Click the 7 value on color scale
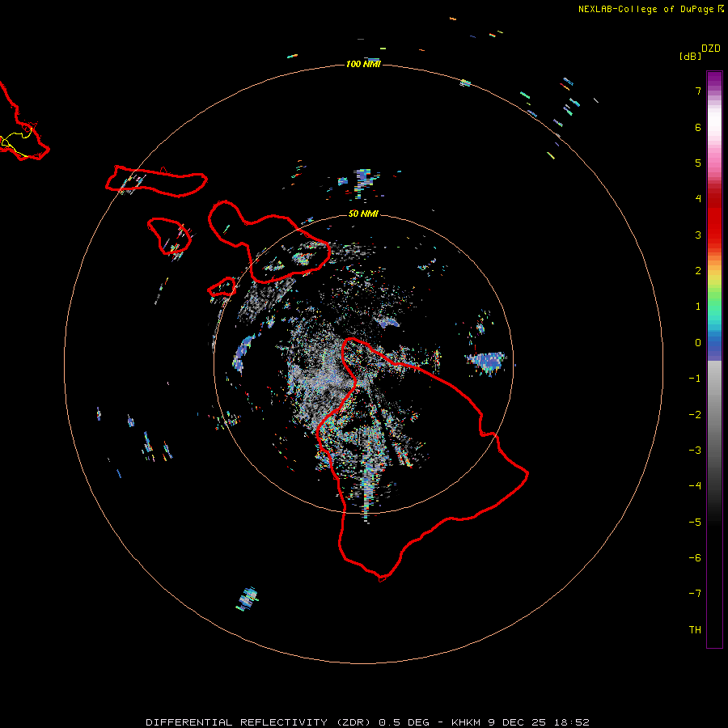The height and width of the screenshot is (728, 728). [698, 91]
